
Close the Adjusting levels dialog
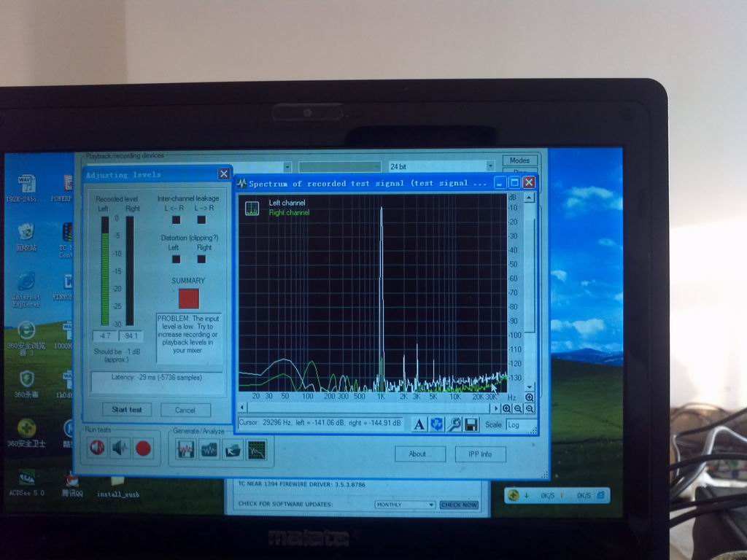coord(224,174)
